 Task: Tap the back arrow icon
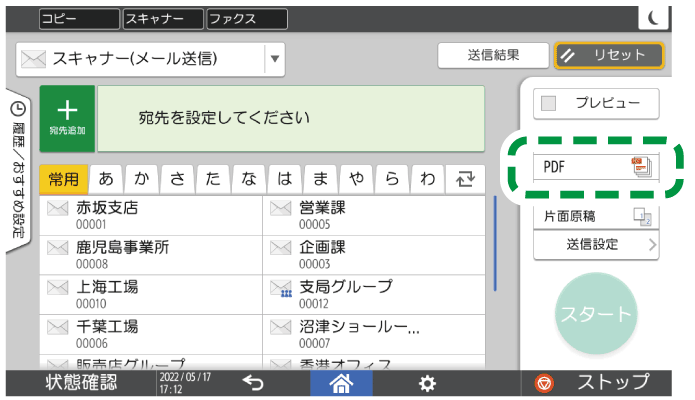[x=253, y=383]
